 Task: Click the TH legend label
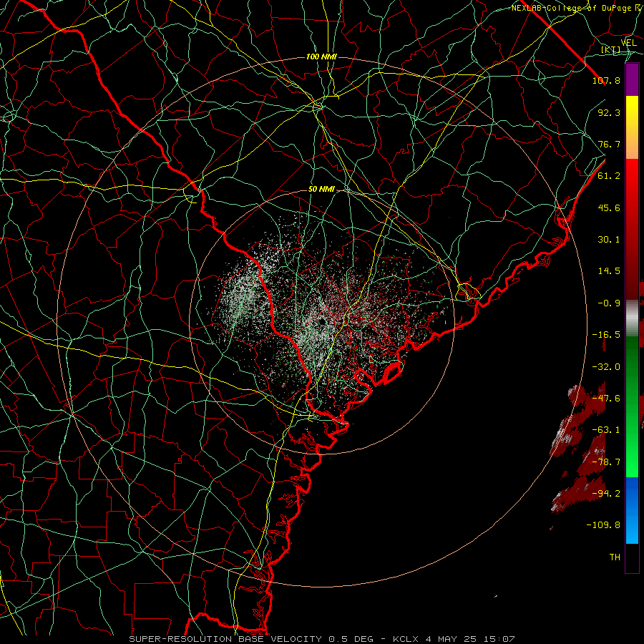point(615,557)
